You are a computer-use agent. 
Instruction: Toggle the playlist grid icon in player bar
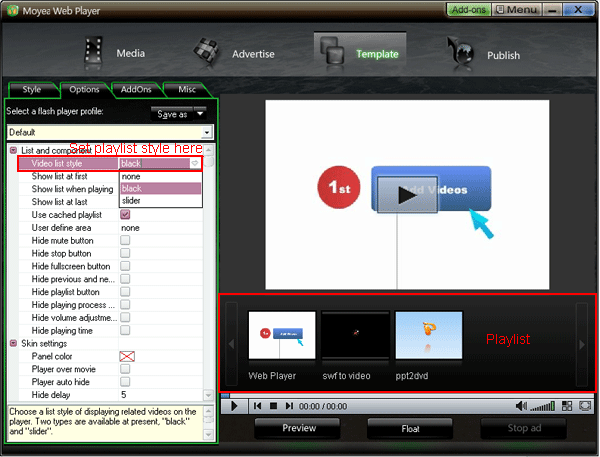coord(567,406)
